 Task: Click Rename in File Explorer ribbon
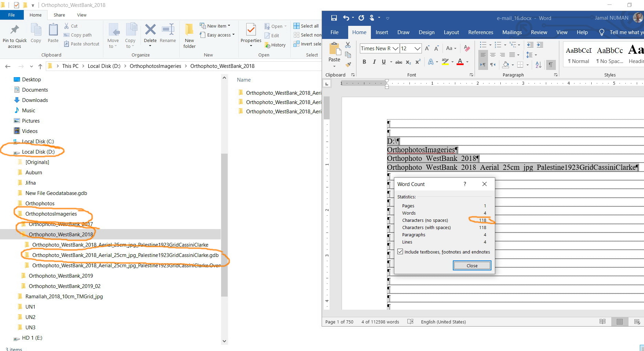pos(168,33)
